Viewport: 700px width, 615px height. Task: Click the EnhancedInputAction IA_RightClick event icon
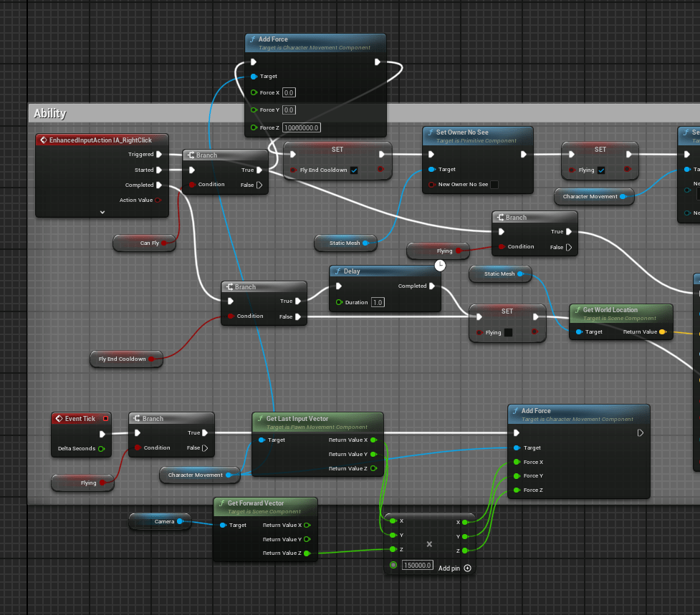coord(43,140)
